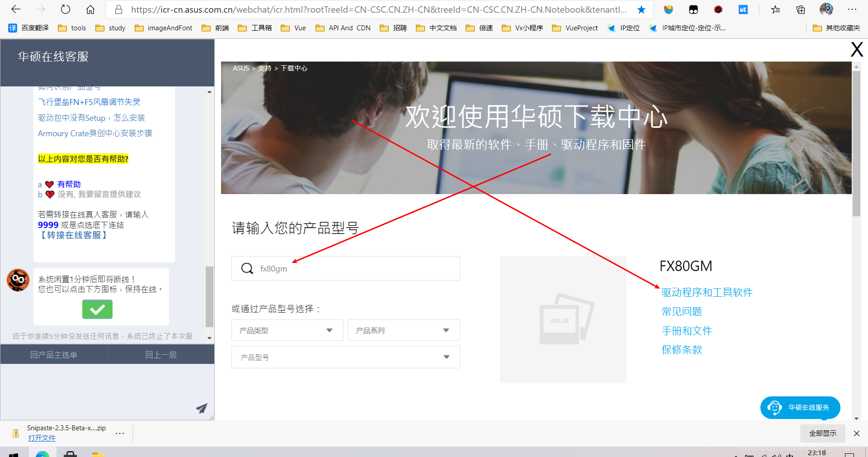Click the black square extension icon
The height and width of the screenshot is (457, 868).
[693, 10]
